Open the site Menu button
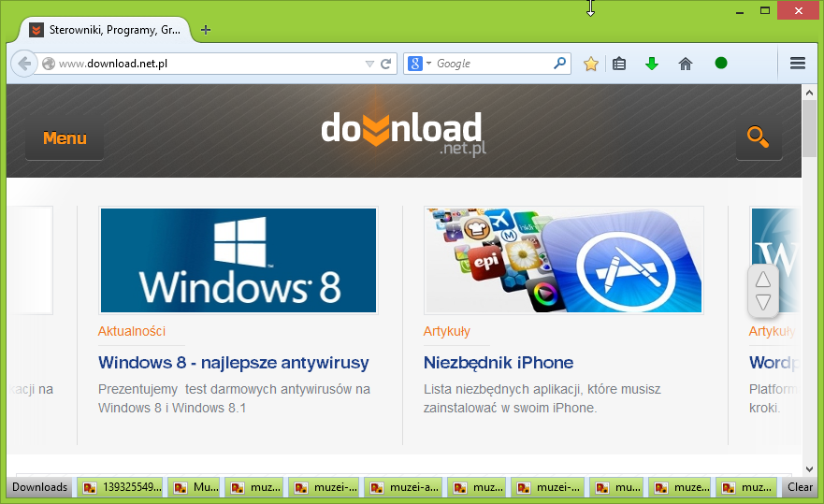The width and height of the screenshot is (824, 504). tap(65, 138)
